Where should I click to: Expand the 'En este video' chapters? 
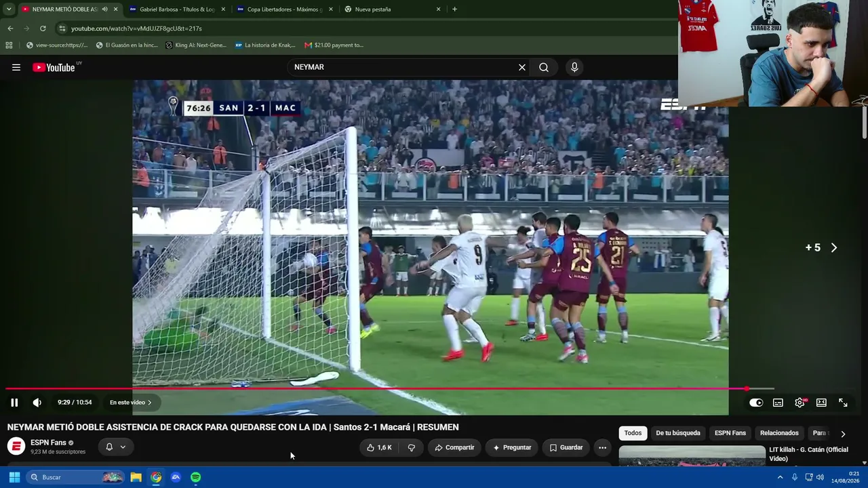click(131, 403)
